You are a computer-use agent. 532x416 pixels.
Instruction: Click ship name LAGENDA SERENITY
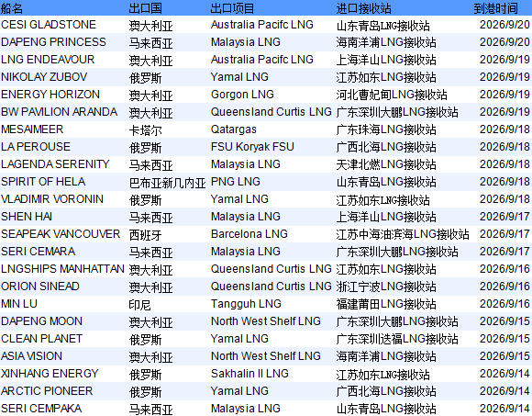[x=55, y=164]
